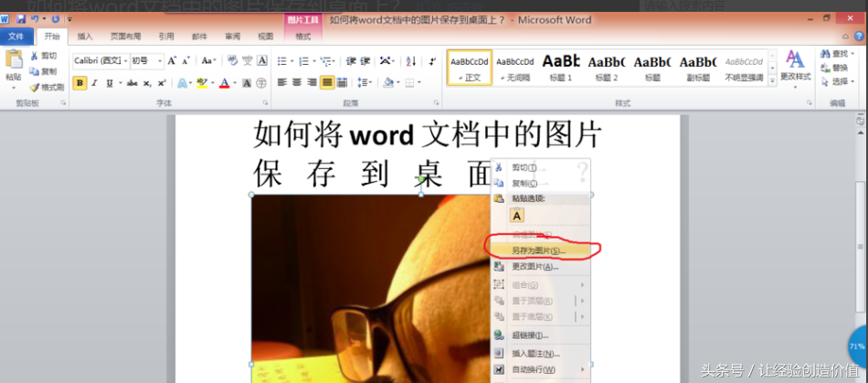Screen dimensions: 868x383
Task: Switch to the 页面布局 (Page Layout) tab
Action: click(125, 37)
